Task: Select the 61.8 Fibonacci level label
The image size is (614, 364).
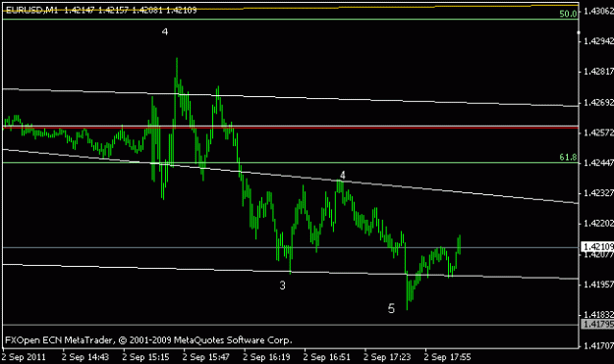Action: coord(568,157)
